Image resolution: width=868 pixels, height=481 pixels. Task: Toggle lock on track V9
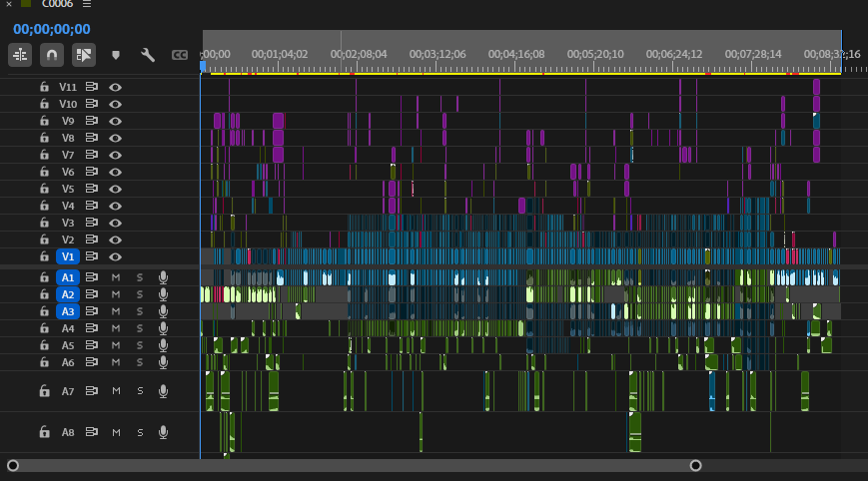[x=44, y=121]
